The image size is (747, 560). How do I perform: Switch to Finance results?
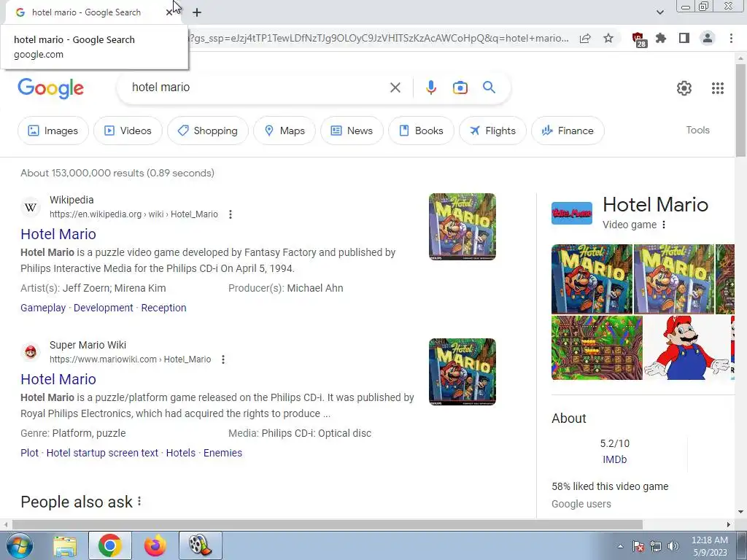point(568,131)
